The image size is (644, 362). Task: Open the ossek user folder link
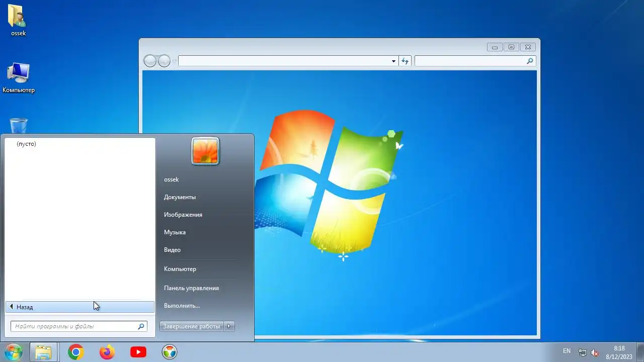click(172, 179)
